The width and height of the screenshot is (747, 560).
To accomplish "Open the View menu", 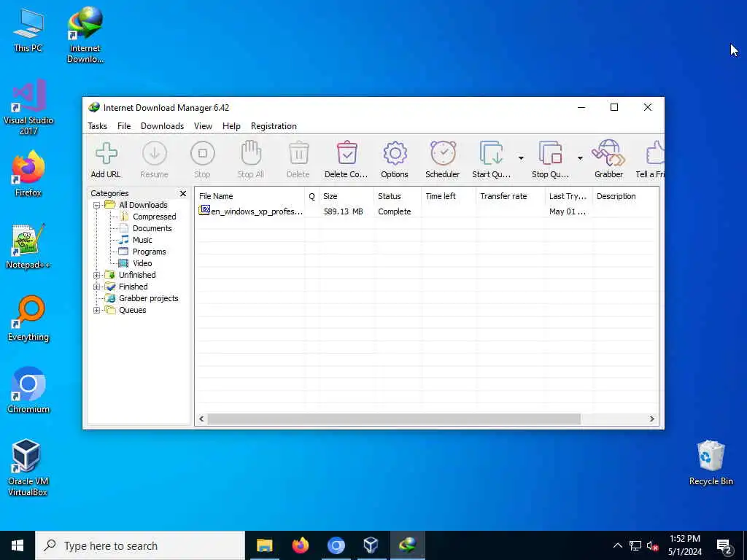I will 203,126.
